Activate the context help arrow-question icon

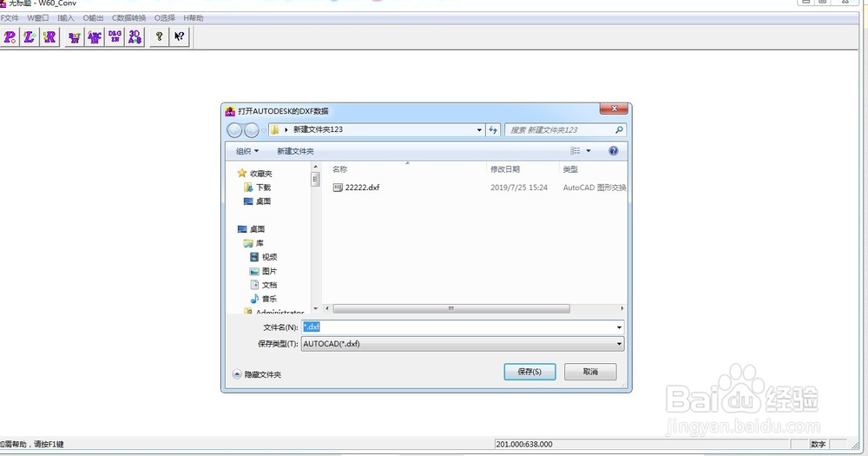click(x=180, y=37)
